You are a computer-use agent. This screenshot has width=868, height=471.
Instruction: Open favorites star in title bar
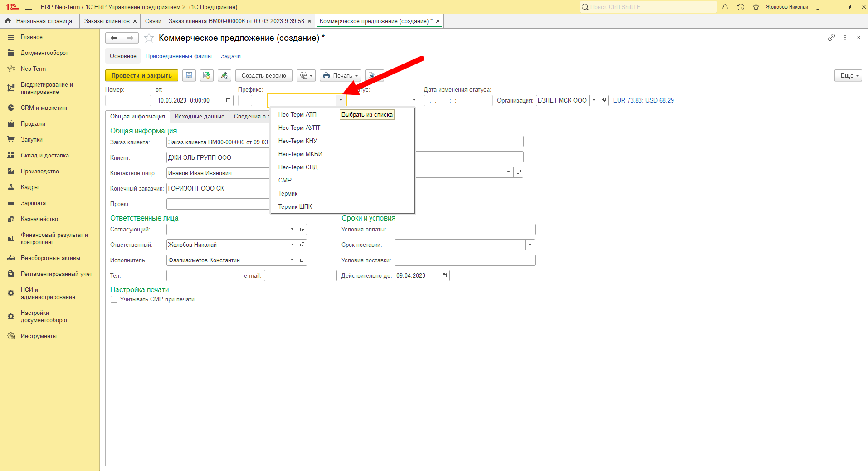(756, 7)
